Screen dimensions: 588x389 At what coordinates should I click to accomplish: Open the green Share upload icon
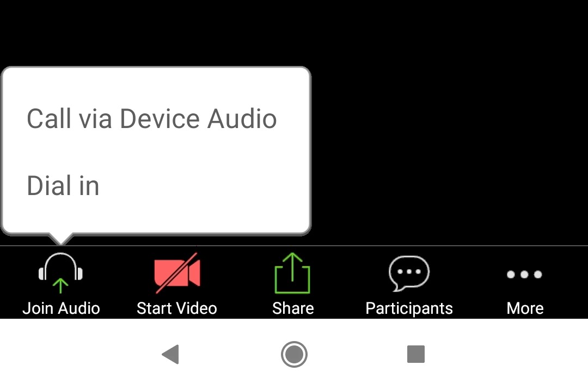(x=292, y=273)
